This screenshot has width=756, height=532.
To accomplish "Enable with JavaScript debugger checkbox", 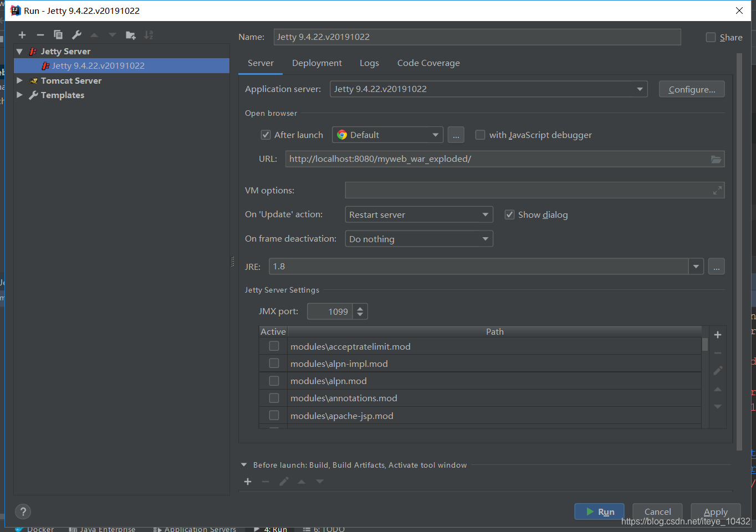I will tap(480, 135).
